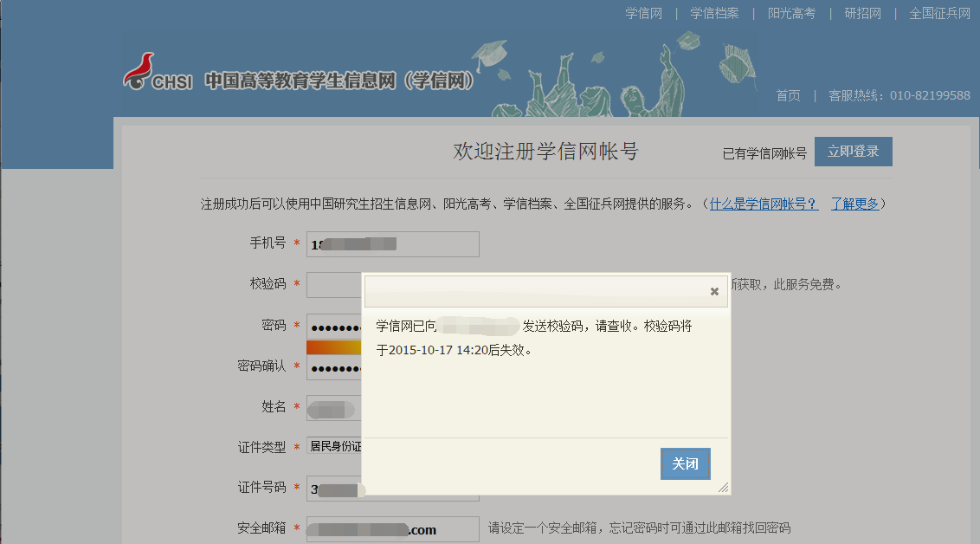Click the 立即登录 button
This screenshot has width=980, height=544.
pyautogui.click(x=853, y=152)
